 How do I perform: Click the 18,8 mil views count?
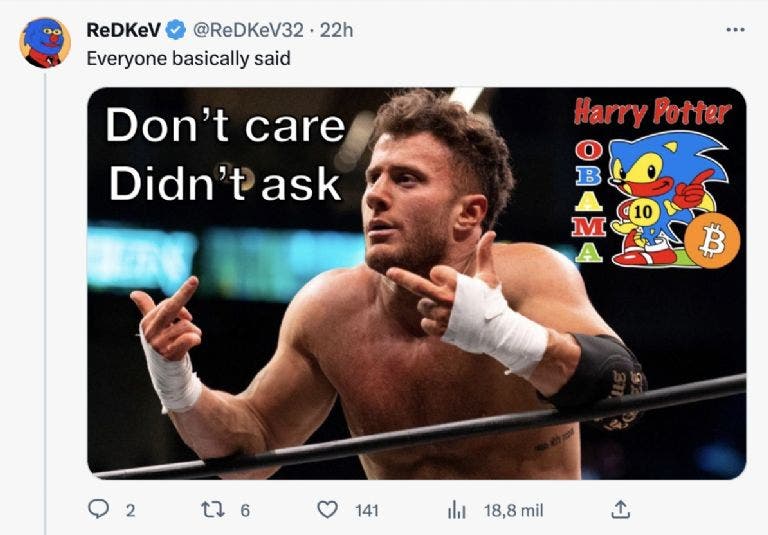pyautogui.click(x=513, y=511)
